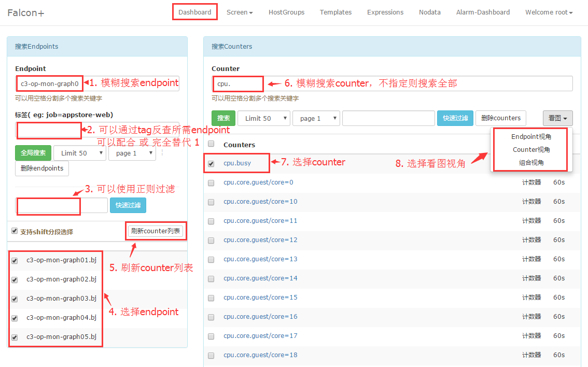Click the 全局搜索 button

tap(33, 153)
